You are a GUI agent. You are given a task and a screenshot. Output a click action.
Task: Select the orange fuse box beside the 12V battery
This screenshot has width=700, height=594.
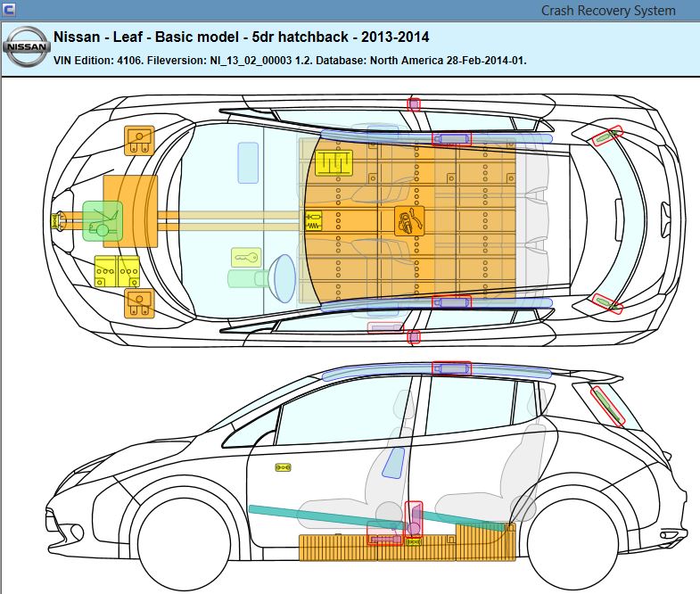(139, 303)
